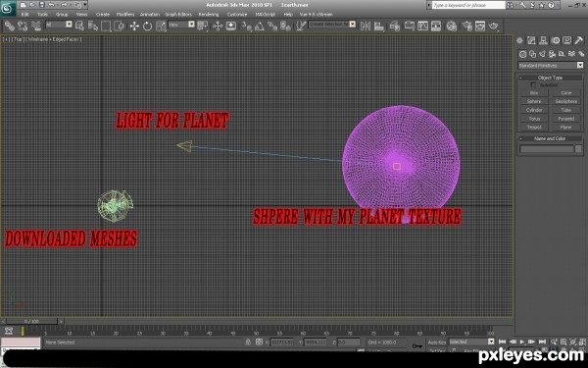
Task: Open the Edit menu
Action: [24, 15]
